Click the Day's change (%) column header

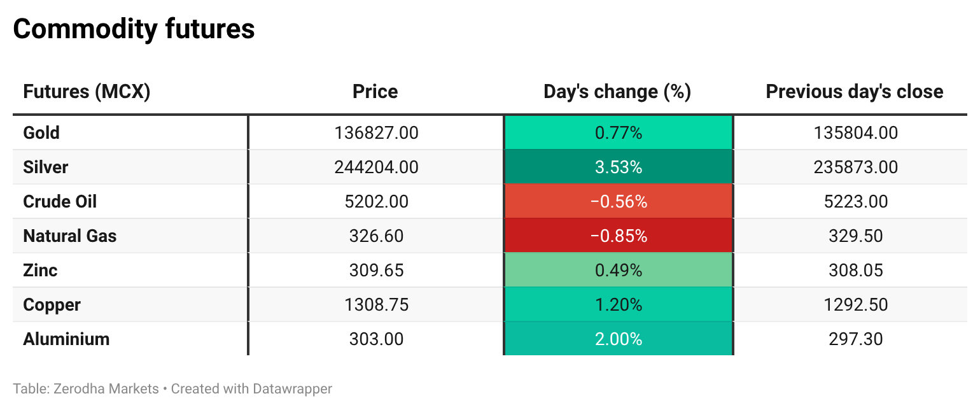point(617,92)
